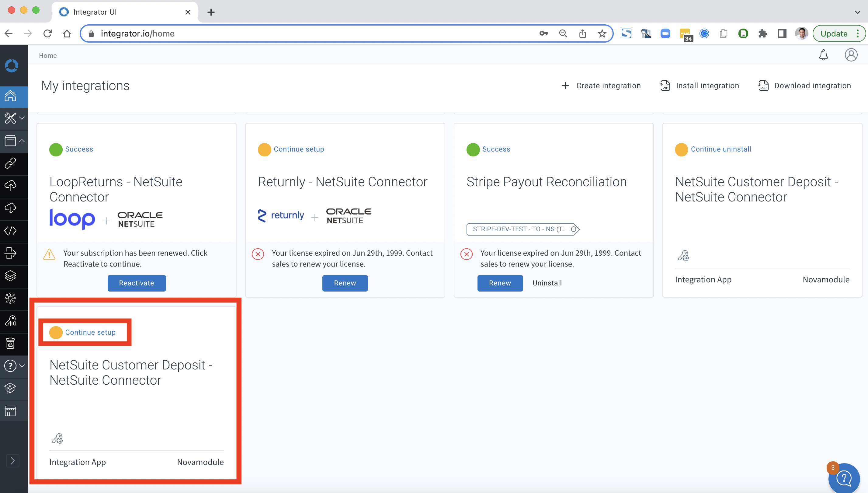
Task: Expand the sidebar with arrow button
Action: (12, 460)
